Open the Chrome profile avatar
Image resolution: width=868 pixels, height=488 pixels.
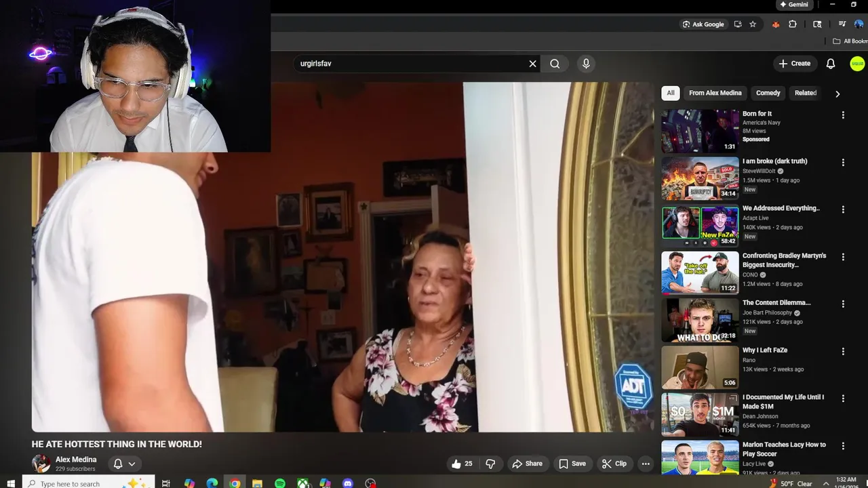[x=860, y=24]
